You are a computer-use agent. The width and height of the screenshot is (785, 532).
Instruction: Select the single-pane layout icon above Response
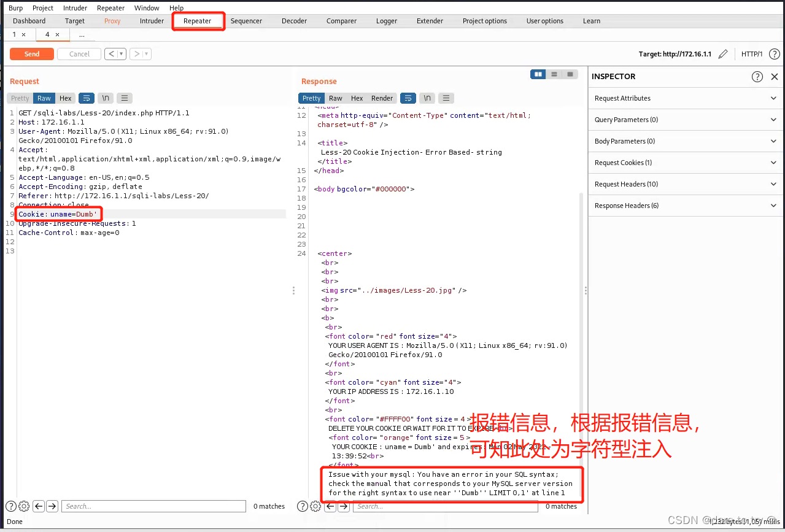pos(570,74)
